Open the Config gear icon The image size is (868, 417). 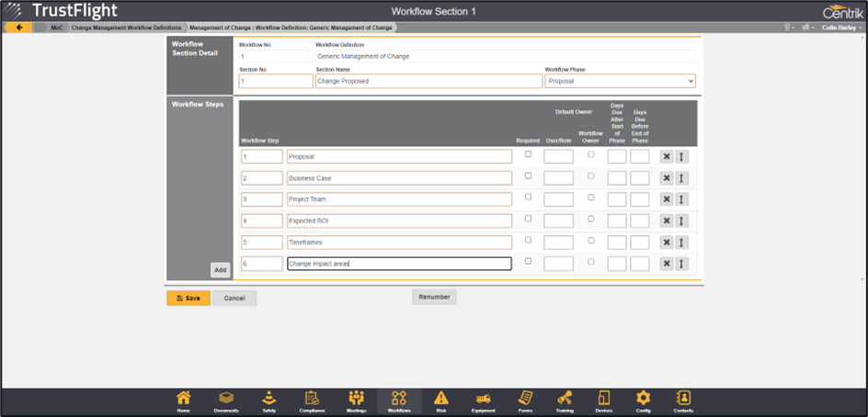tap(644, 400)
